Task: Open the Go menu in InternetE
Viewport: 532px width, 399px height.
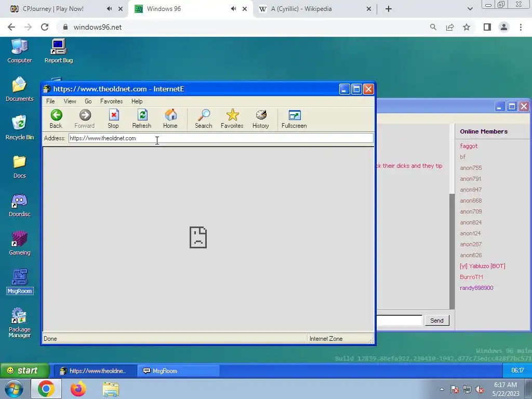Action: tap(88, 101)
